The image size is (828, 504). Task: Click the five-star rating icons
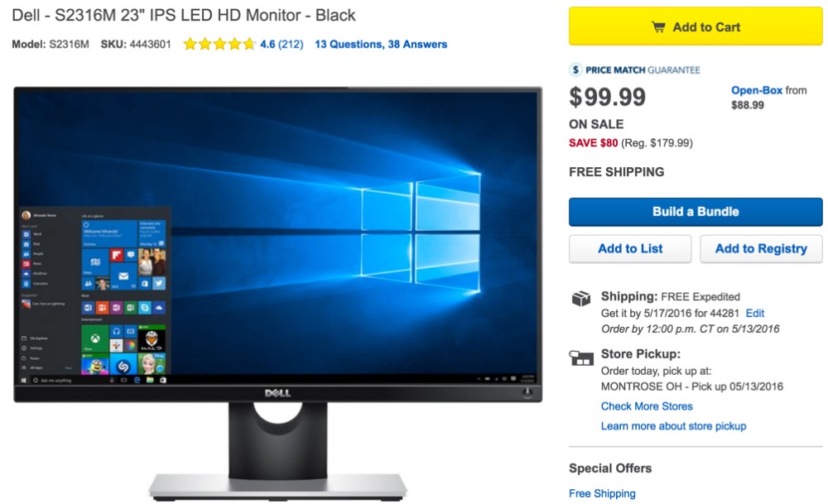click(219, 45)
